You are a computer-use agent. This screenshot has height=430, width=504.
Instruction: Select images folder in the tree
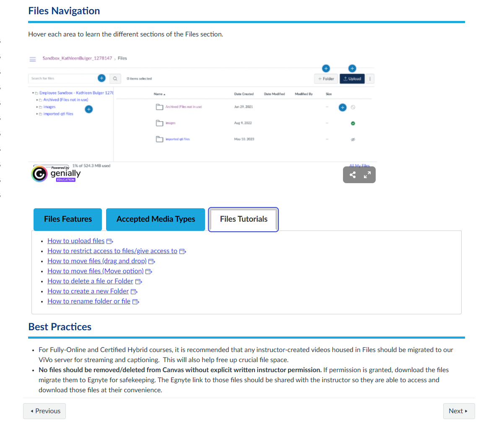[49, 107]
